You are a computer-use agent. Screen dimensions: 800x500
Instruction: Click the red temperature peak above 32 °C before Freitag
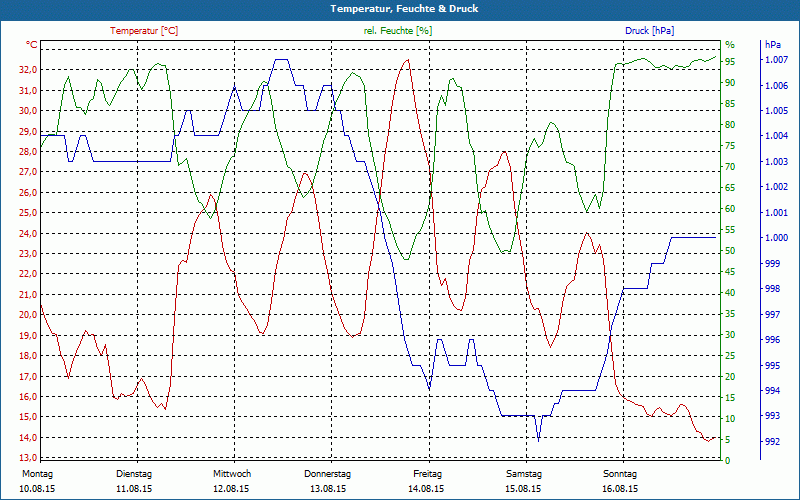pos(407,60)
